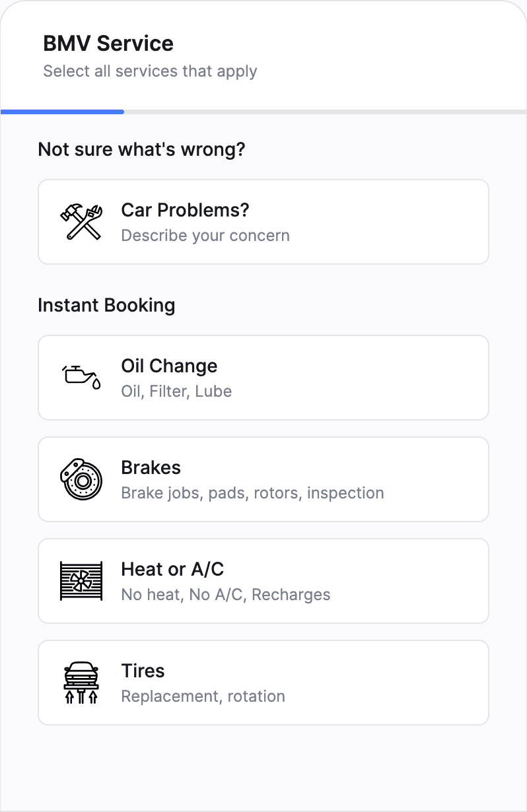Select the Car Problems? title
Screen dimensions: 527x812
tap(185, 210)
